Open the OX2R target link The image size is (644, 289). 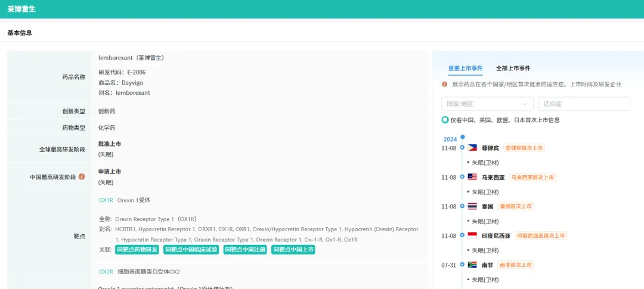coord(106,271)
